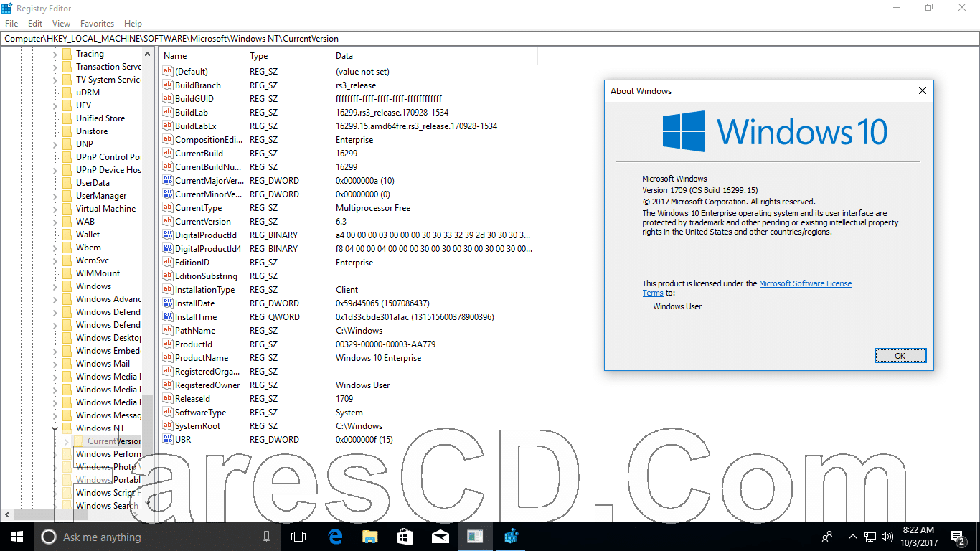
Task: Open the File menu
Action: pyautogui.click(x=11, y=24)
